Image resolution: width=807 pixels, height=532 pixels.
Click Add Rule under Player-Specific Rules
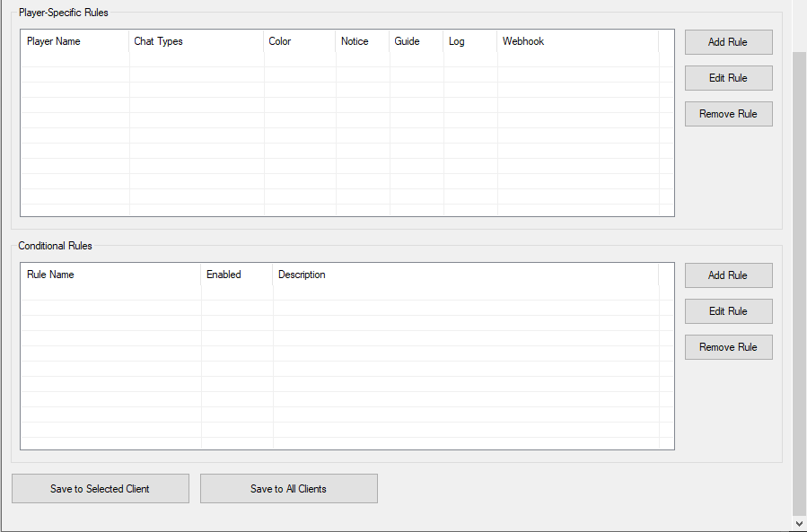[x=728, y=41]
